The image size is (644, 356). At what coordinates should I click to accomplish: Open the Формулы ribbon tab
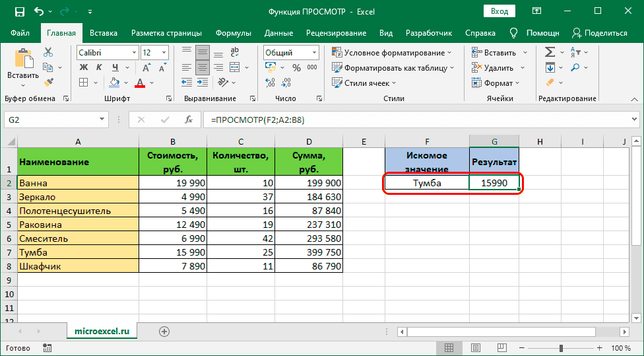click(x=233, y=33)
